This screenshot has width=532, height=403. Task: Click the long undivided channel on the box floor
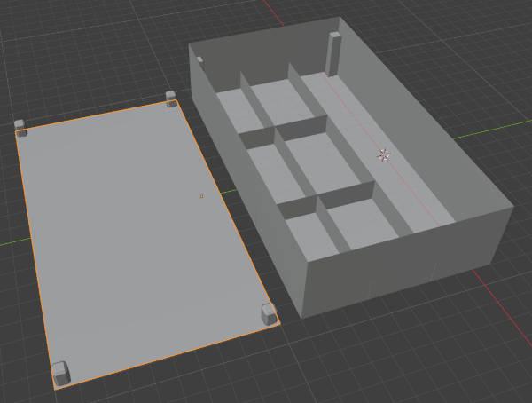pyautogui.click(x=379, y=153)
